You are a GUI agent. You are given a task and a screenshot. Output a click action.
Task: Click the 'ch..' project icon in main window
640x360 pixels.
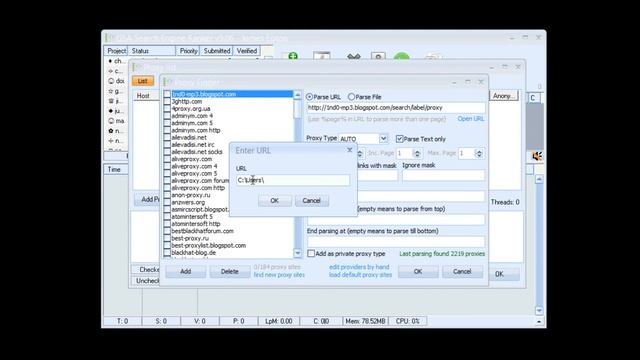click(111, 61)
